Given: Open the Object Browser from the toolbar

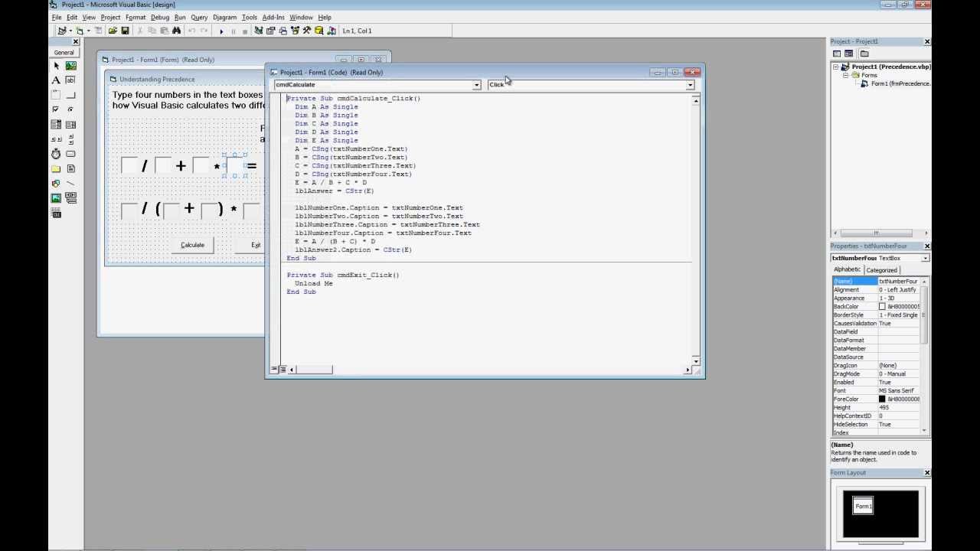Looking at the screenshot, I should (x=296, y=31).
